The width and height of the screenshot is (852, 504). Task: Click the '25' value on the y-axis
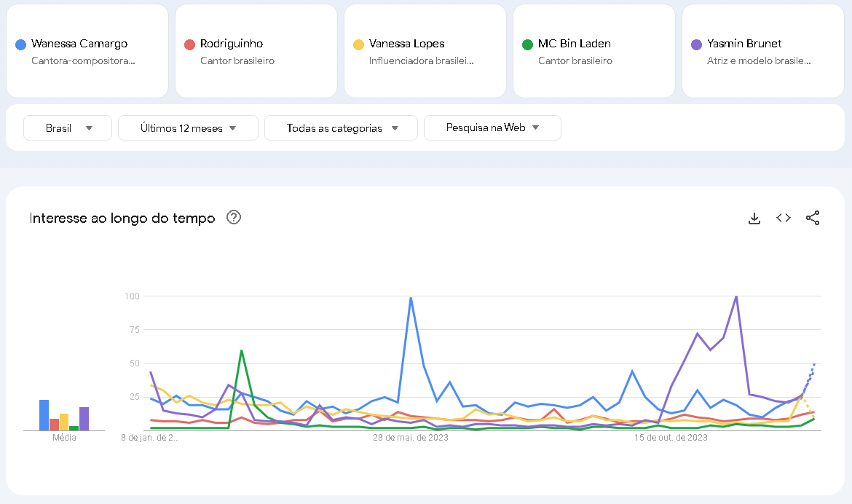(135, 397)
